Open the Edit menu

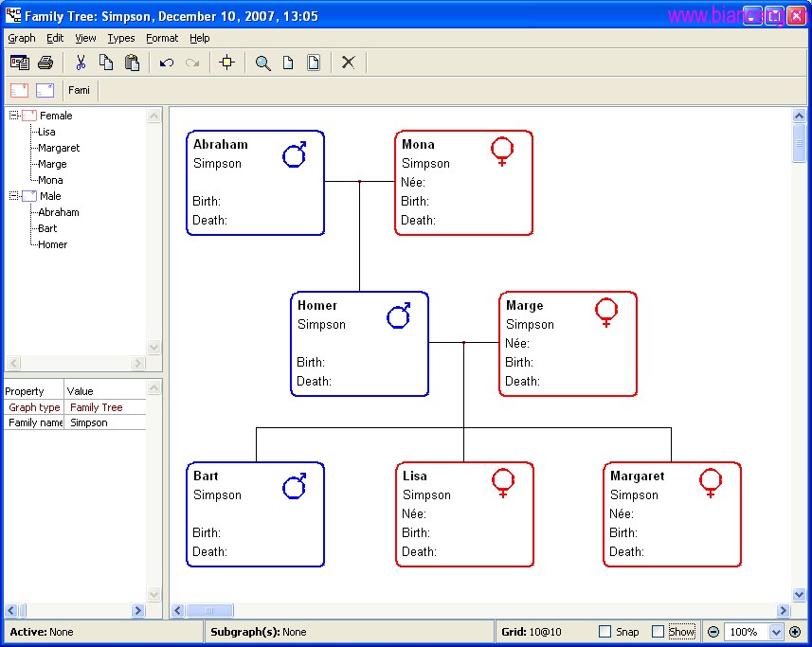click(x=55, y=38)
